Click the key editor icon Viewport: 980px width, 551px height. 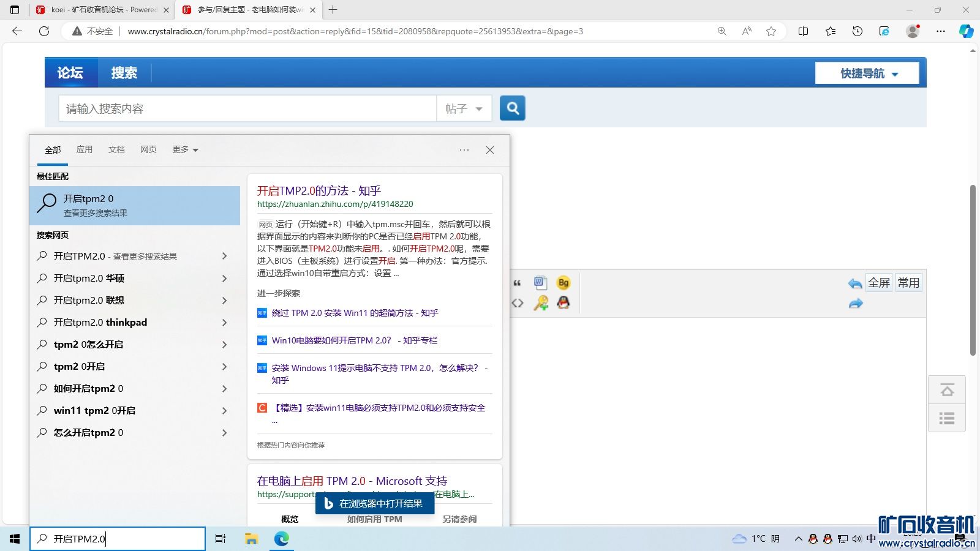pos(541,303)
